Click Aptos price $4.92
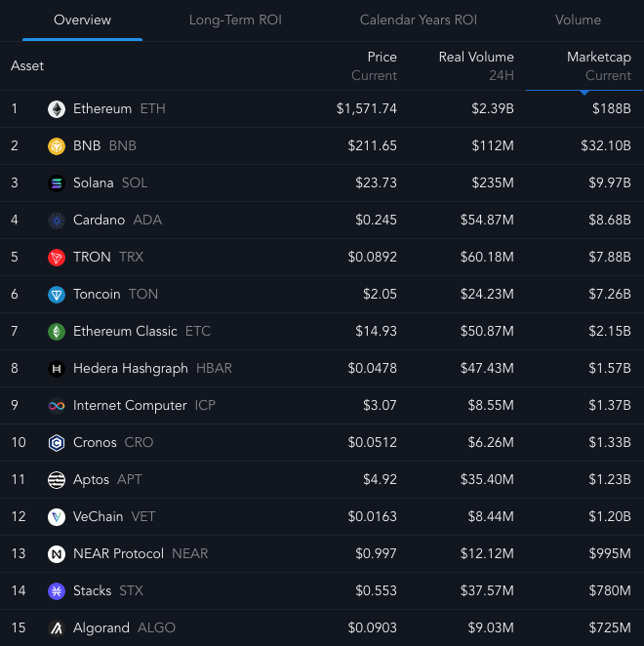The height and width of the screenshot is (646, 644). [x=380, y=479]
